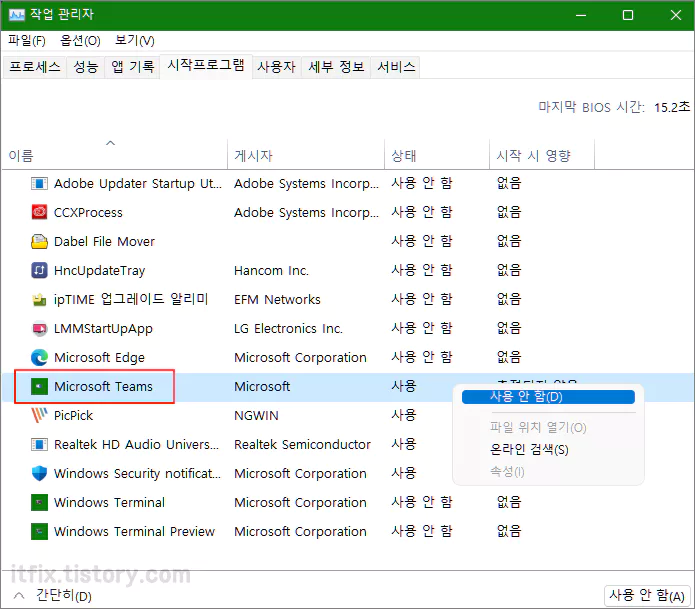695x609 pixels.
Task: Collapse view with 간단히(D) chevron
Action: (x=19, y=596)
